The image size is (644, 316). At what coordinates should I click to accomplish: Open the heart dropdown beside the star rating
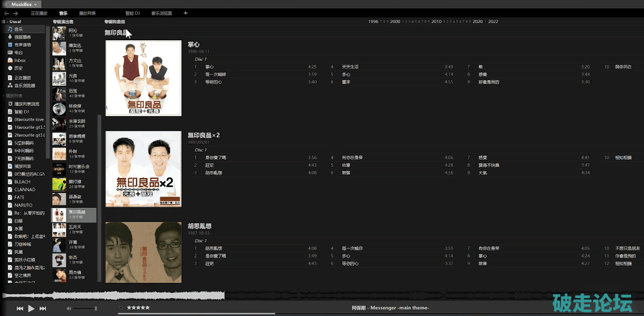point(121,308)
